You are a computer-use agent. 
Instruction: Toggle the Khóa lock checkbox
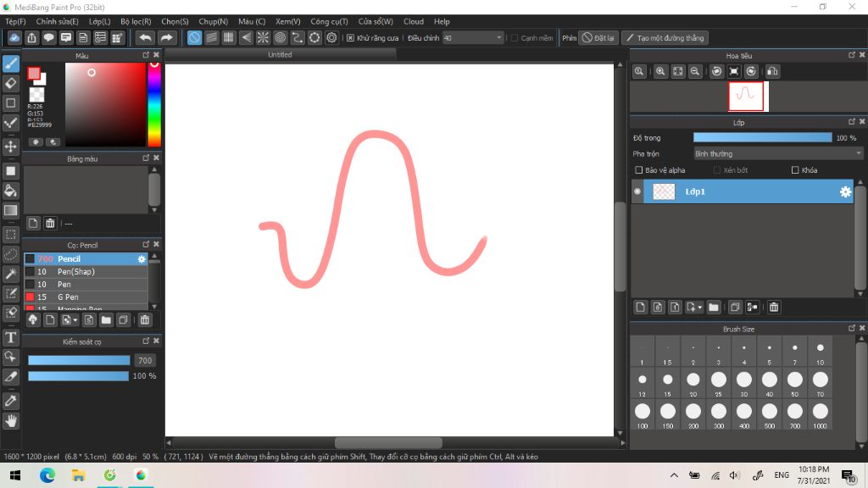pos(795,169)
